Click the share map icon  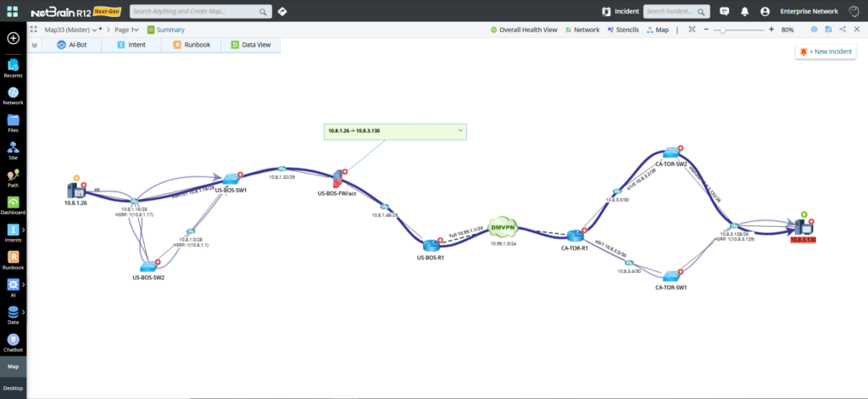pos(843,30)
